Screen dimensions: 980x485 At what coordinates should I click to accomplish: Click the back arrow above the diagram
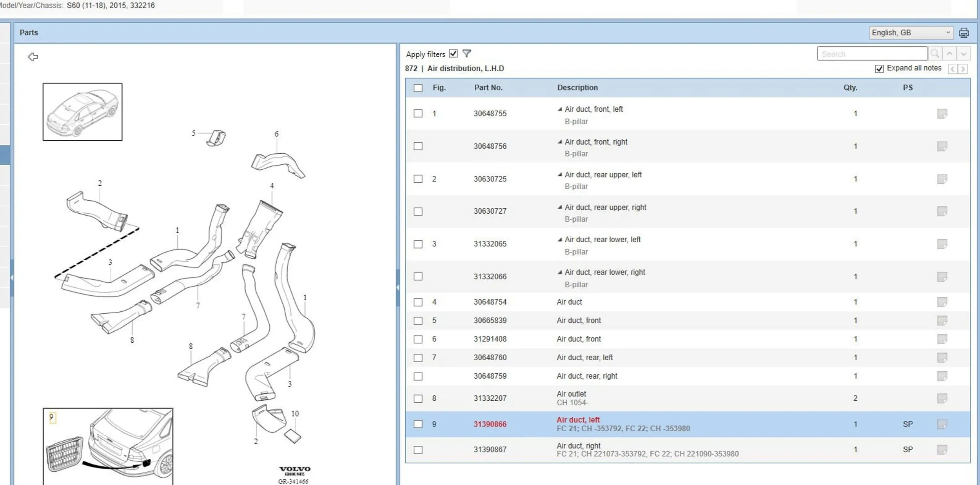coord(33,57)
